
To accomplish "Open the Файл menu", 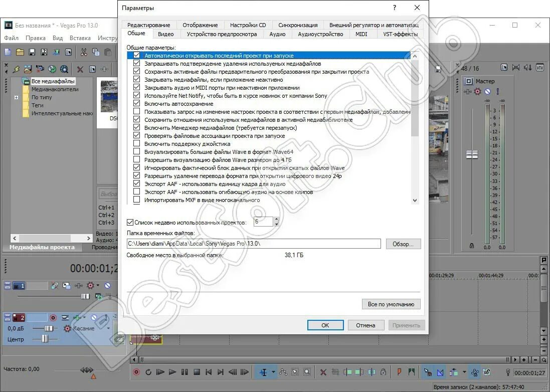I will [12, 38].
